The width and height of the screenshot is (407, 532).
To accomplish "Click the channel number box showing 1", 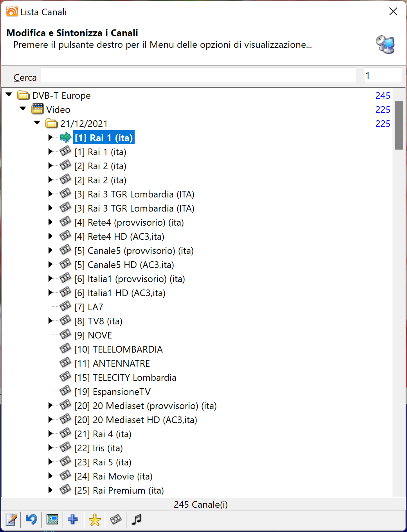I will coord(382,76).
